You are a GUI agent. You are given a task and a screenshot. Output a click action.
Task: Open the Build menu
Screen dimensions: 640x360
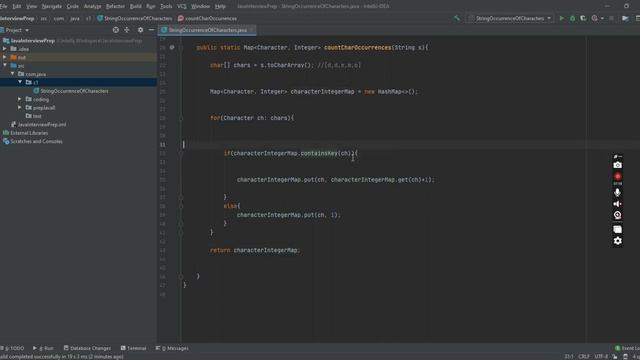(136, 7)
